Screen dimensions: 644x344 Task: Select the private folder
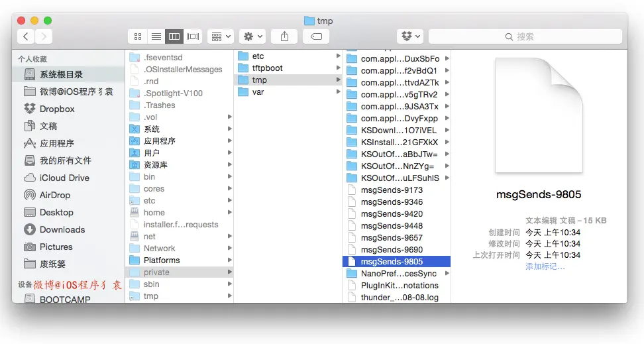(x=180, y=272)
